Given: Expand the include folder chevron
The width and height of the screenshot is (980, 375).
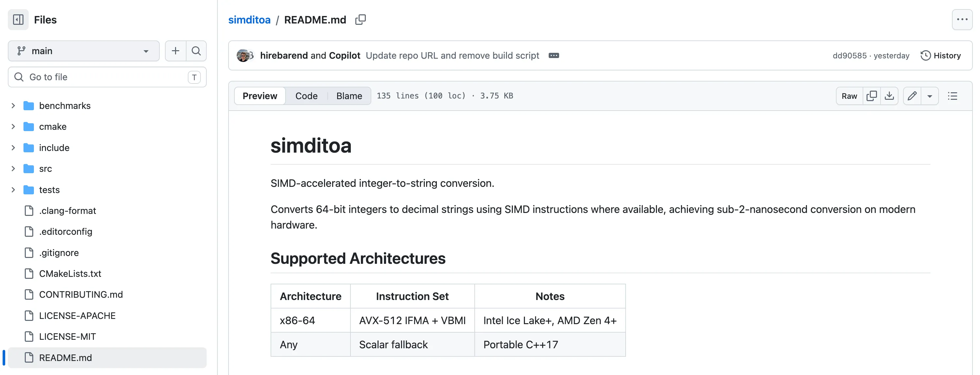Looking at the screenshot, I should (13, 148).
